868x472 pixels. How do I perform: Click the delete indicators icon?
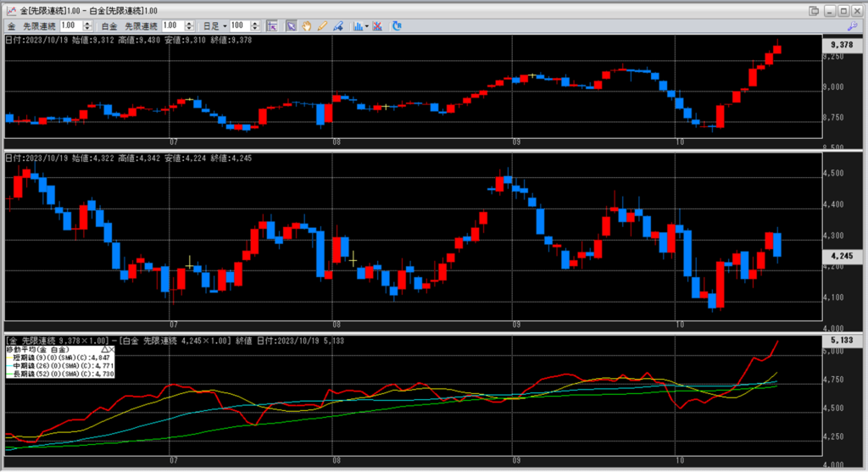pos(377,26)
